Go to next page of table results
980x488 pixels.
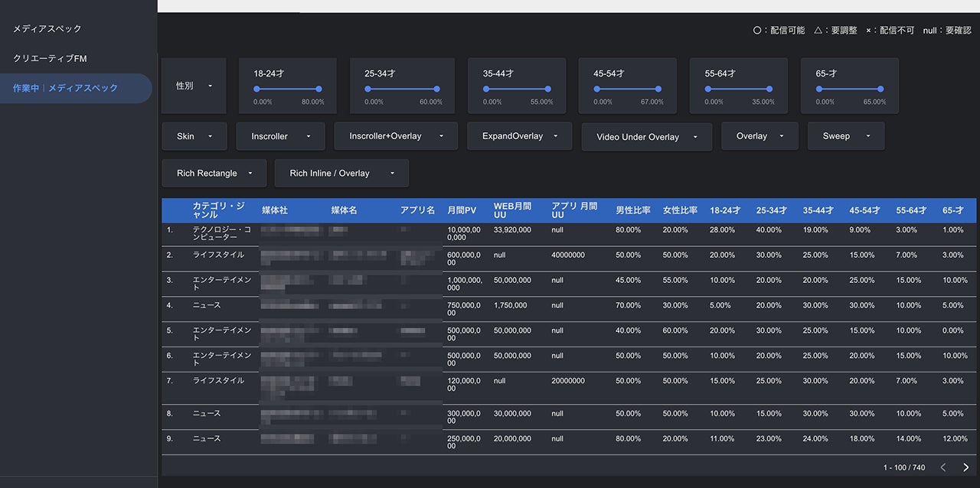point(965,467)
